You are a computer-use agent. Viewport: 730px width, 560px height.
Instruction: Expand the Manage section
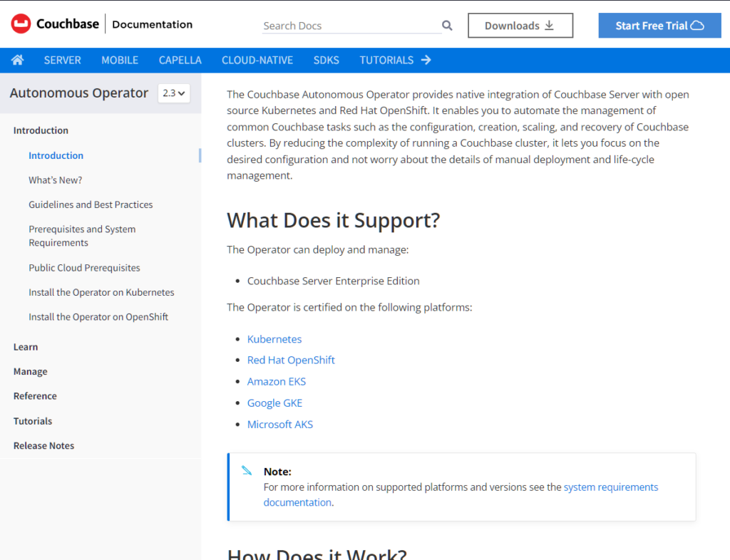pyautogui.click(x=30, y=372)
